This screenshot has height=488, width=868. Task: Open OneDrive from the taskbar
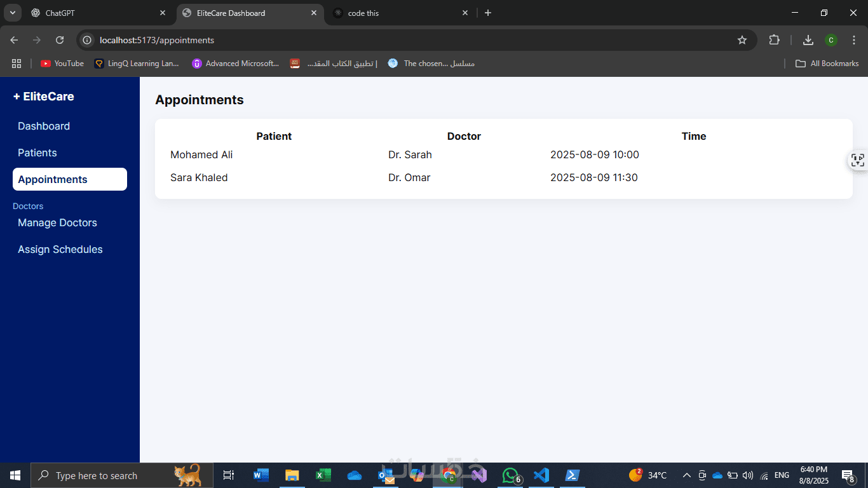click(355, 475)
